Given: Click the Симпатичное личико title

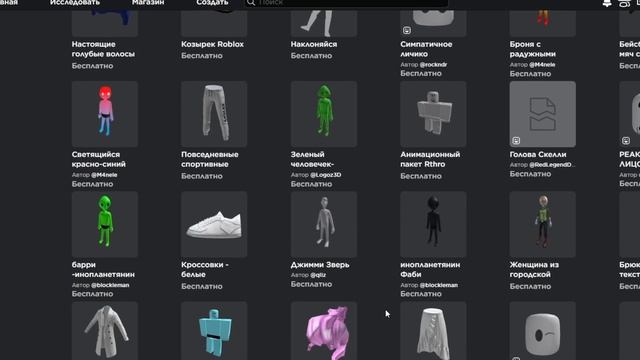Looking at the screenshot, I should (x=426, y=49).
